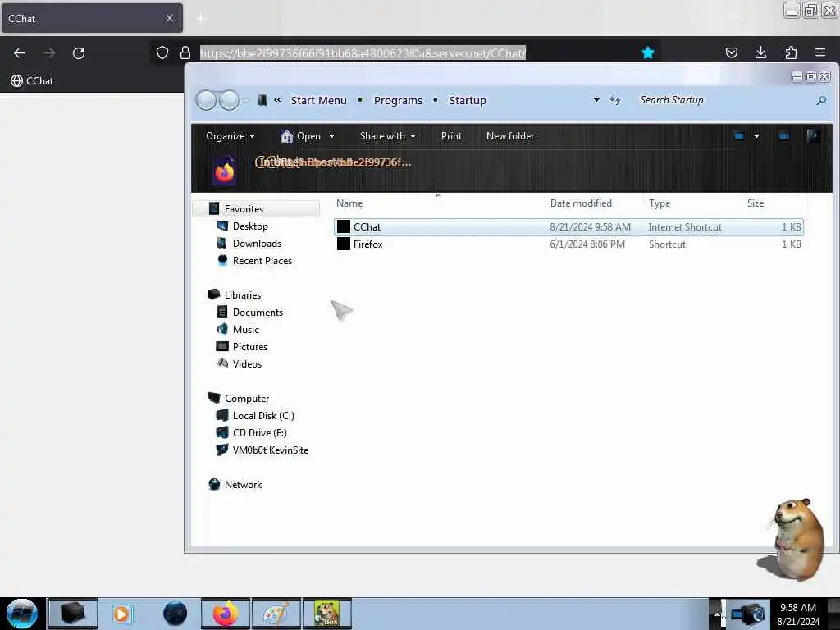Show site security padlock info
The image size is (840, 630).
[x=185, y=52]
